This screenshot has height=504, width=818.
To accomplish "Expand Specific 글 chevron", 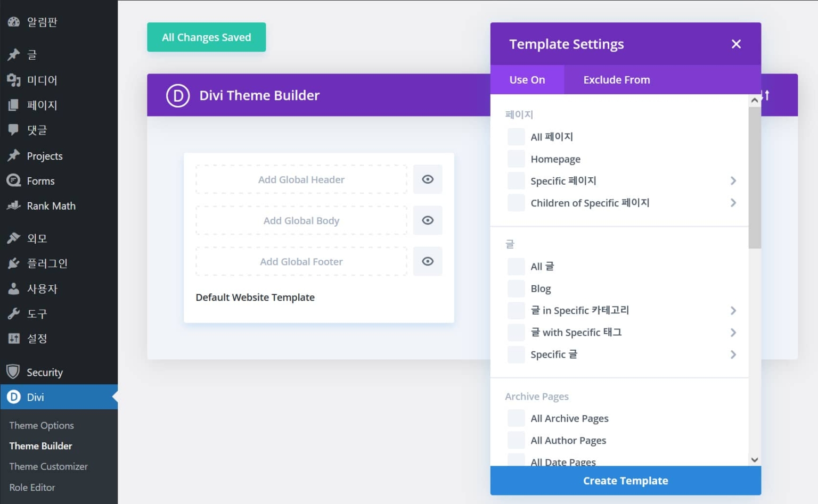I will pyautogui.click(x=733, y=354).
